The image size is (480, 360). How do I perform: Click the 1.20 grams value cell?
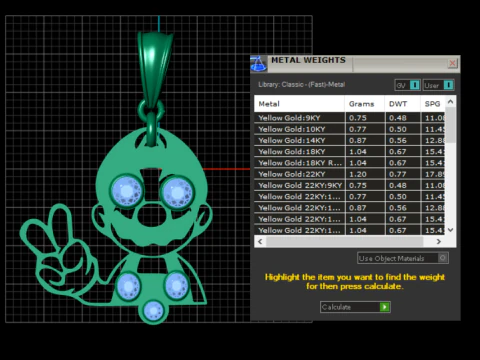365,174
